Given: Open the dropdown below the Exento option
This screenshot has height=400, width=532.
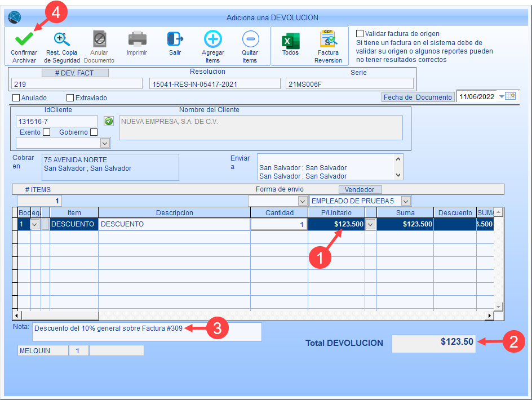Looking at the screenshot, I should pos(105,143).
